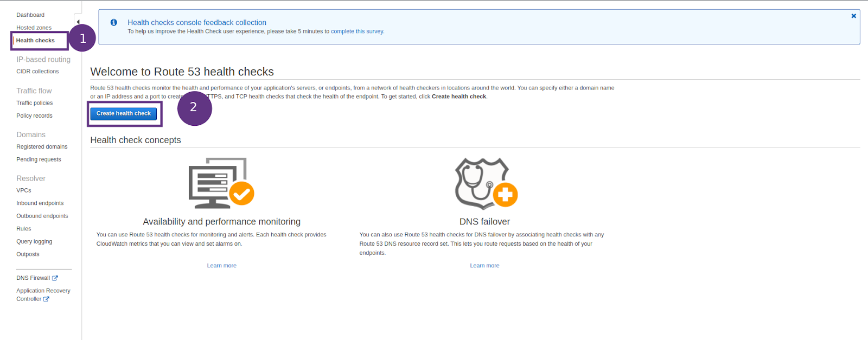The width and height of the screenshot is (868, 340).
Task: Click the DNS failover title text
Action: coord(484,222)
